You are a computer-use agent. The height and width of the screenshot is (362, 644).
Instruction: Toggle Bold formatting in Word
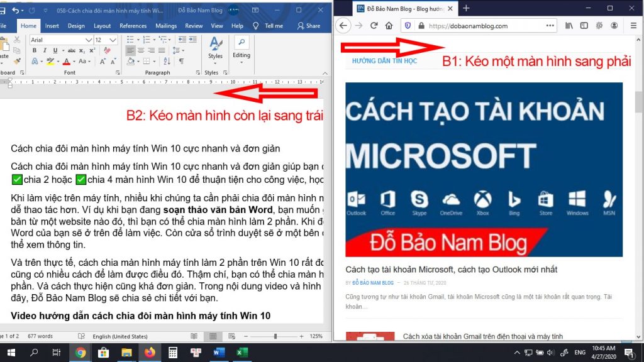pyautogui.click(x=35, y=50)
